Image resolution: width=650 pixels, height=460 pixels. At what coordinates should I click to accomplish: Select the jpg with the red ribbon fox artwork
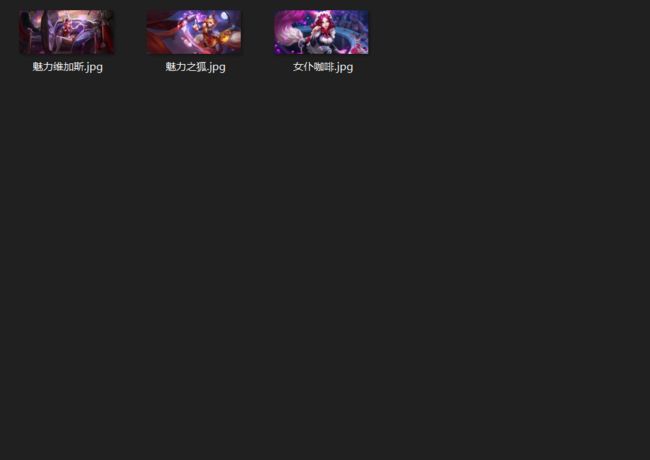(x=194, y=32)
